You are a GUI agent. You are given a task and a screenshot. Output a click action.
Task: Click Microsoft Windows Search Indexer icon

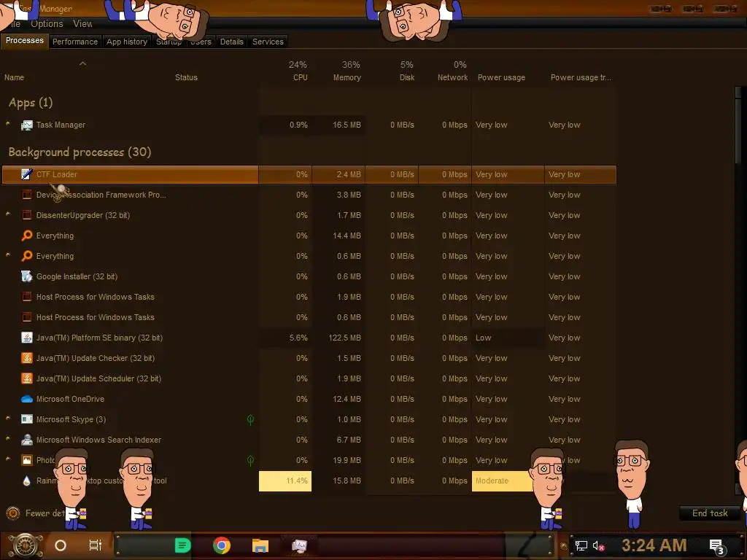[27, 440]
